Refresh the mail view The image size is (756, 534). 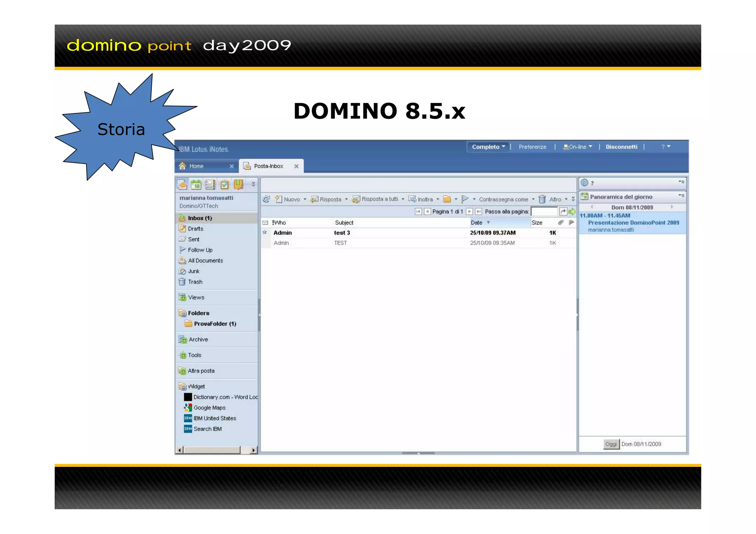pyautogui.click(x=266, y=199)
